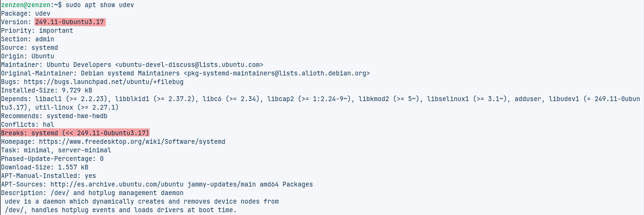Open the freedesktop.org systemd homepage link

(132, 141)
